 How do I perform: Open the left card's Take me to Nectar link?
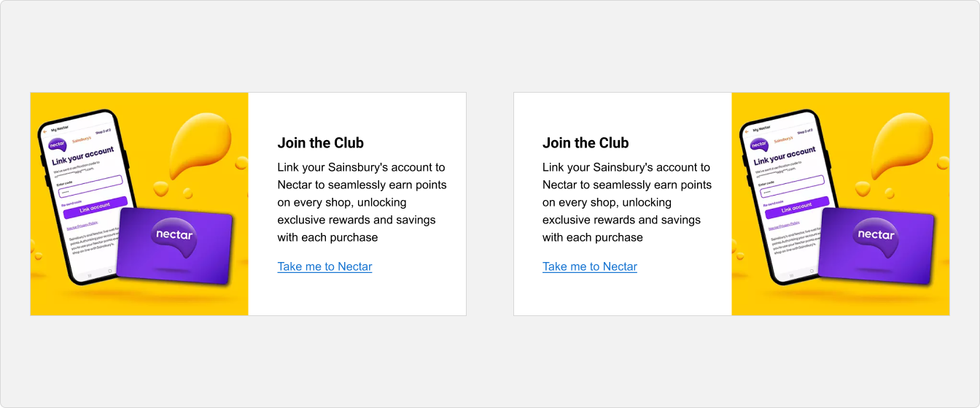pos(324,266)
